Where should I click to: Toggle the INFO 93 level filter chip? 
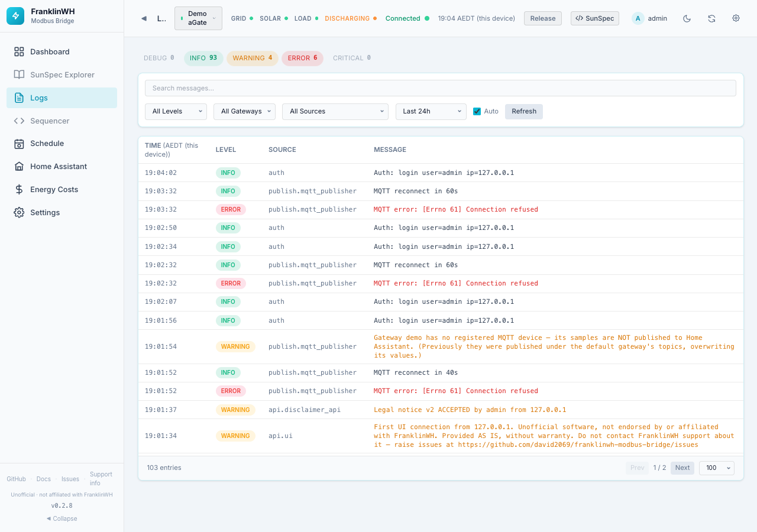203,58
